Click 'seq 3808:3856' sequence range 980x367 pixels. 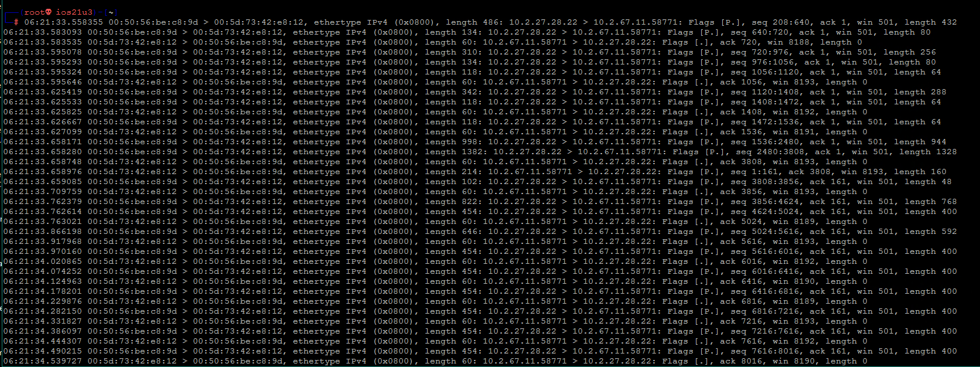point(764,182)
